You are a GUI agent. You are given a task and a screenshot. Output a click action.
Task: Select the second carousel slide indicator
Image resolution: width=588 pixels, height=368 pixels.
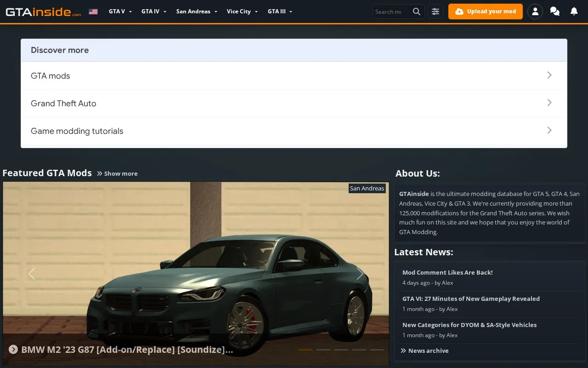coord(323,350)
